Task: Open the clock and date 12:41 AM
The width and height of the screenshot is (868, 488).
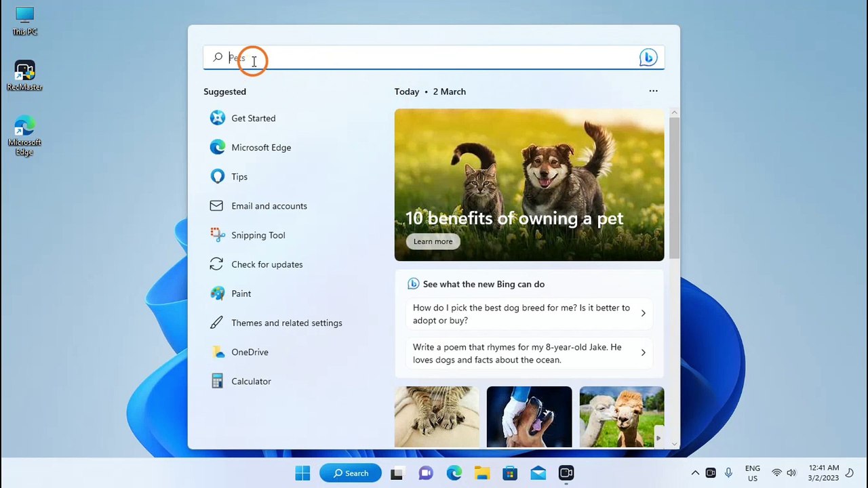Action: 823,473
